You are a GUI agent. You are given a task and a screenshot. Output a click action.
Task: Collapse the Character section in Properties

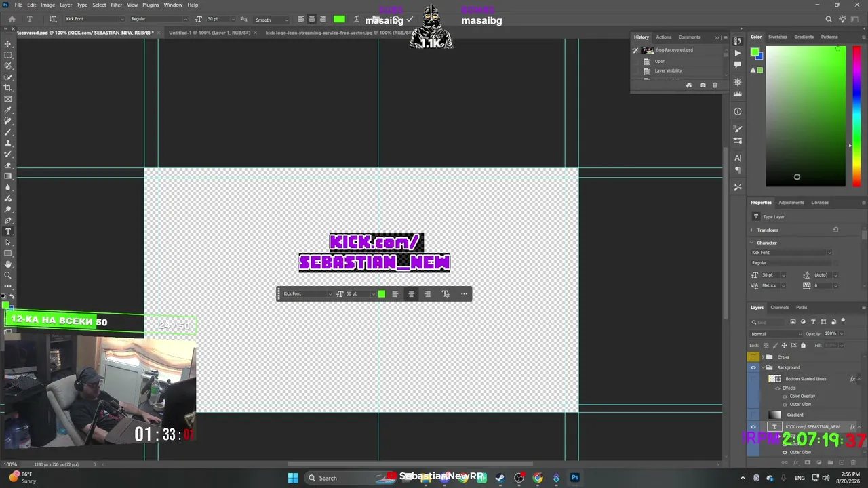click(751, 243)
